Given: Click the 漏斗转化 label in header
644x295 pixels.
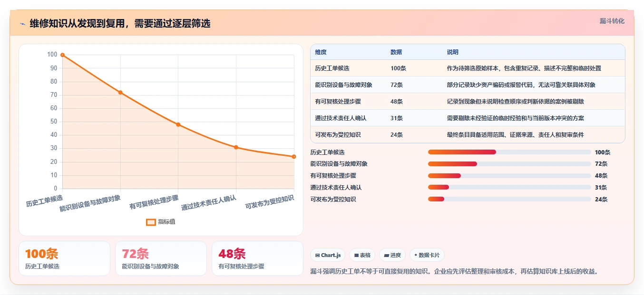Looking at the screenshot, I should [x=612, y=21].
